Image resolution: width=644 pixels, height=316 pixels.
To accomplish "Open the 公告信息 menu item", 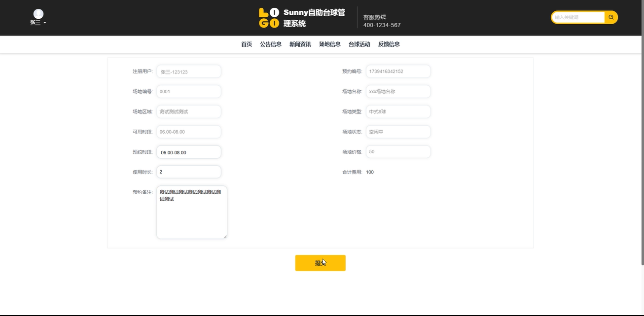I will (x=271, y=44).
